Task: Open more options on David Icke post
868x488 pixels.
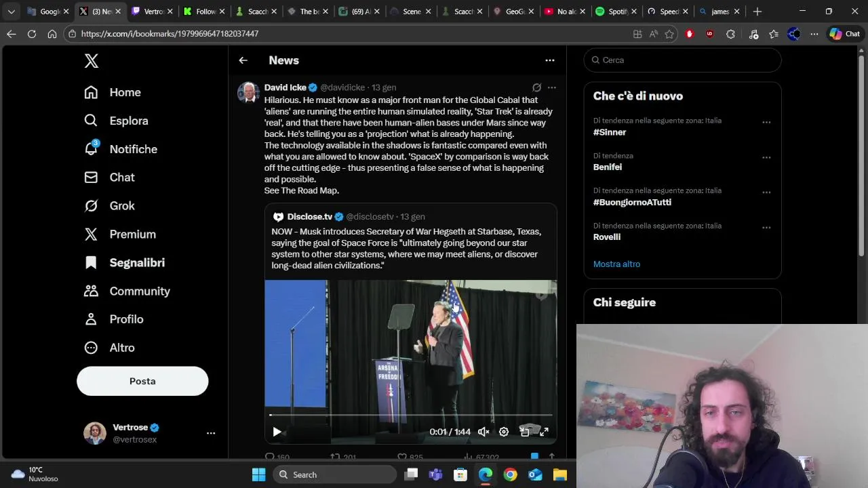Action: click(x=552, y=87)
